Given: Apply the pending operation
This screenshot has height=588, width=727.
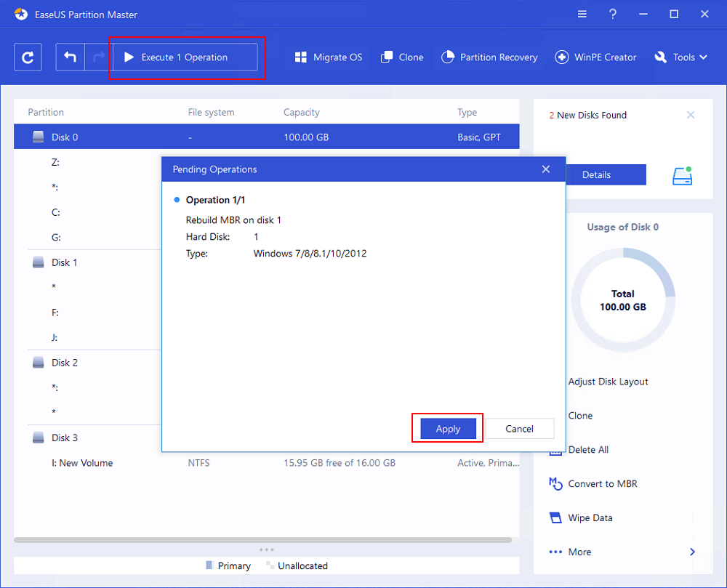Looking at the screenshot, I should coord(448,429).
